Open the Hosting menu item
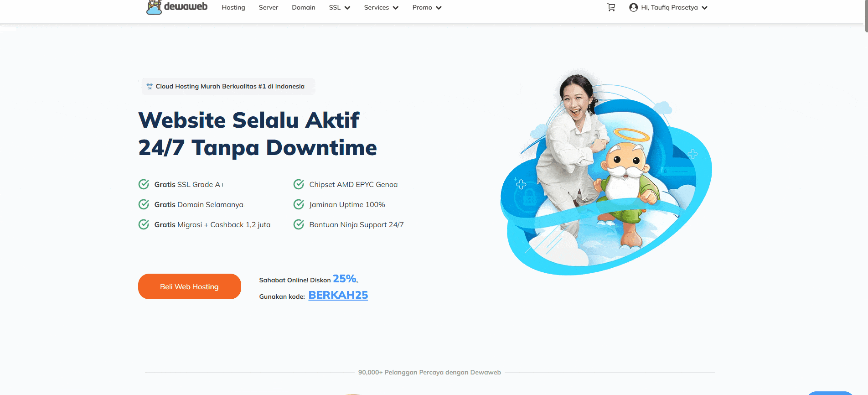Viewport: 868px width, 395px height. tap(233, 7)
